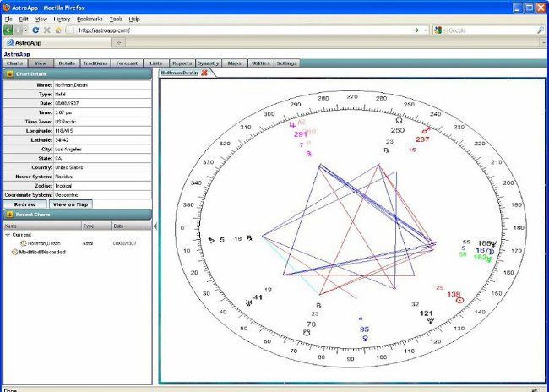This screenshot has width=549, height=392.
Task: Click the Chart Details panel collapse icon
Action: 8,73
